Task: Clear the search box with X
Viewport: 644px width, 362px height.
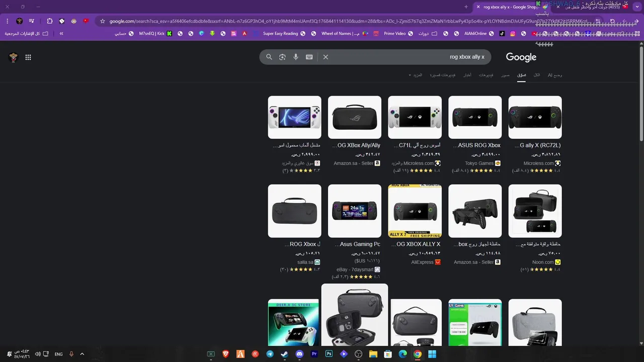Action: click(x=326, y=57)
